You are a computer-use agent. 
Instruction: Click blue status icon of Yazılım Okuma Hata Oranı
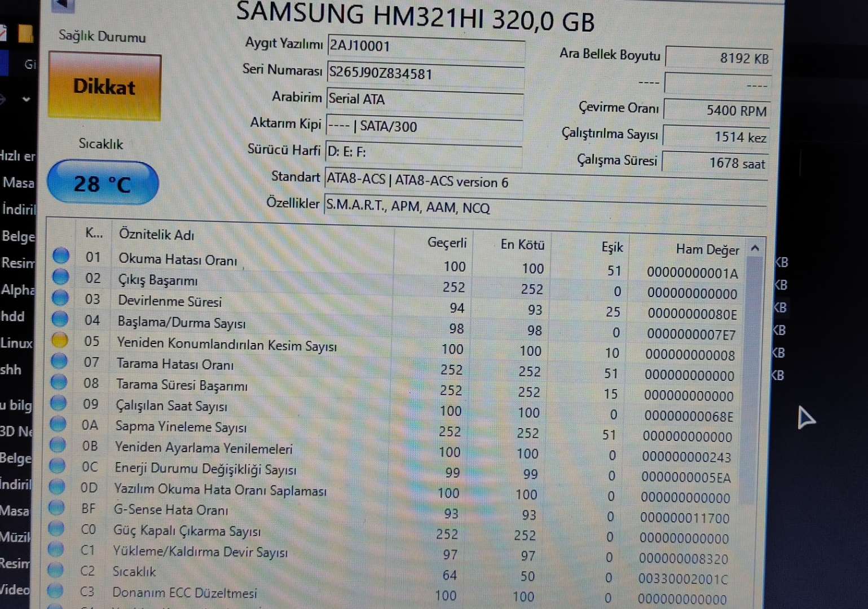(56, 486)
